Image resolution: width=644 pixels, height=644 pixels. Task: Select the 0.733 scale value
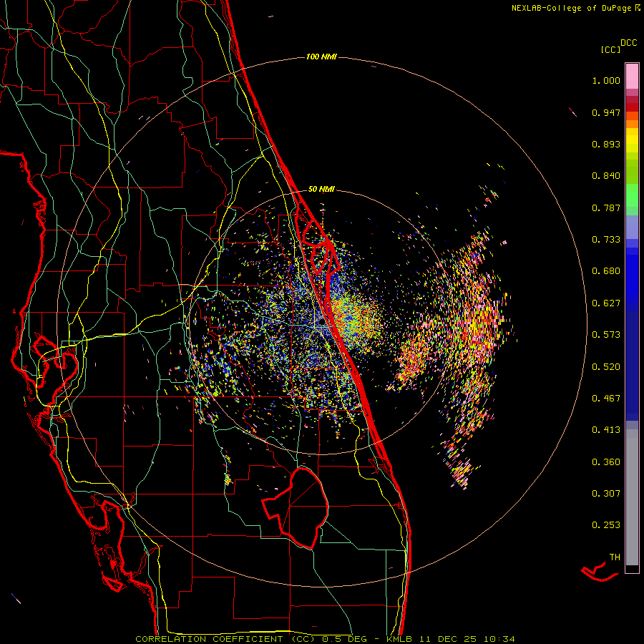[x=606, y=240]
